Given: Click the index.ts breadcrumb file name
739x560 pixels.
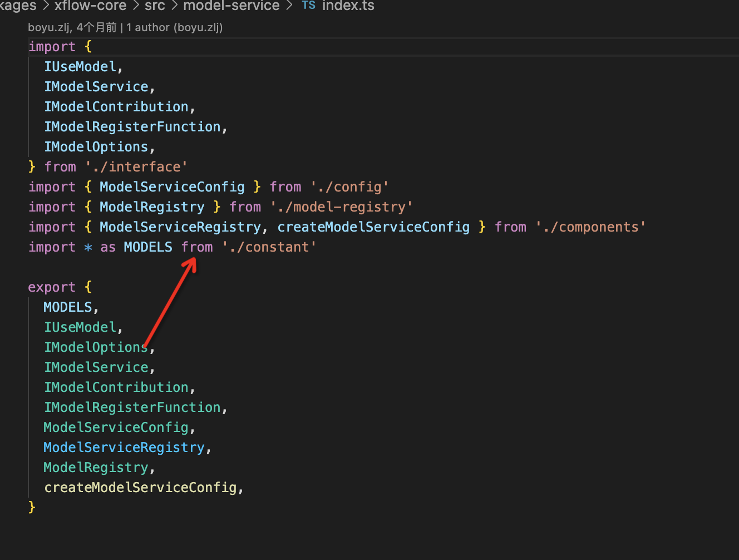Looking at the screenshot, I should pos(348,6).
